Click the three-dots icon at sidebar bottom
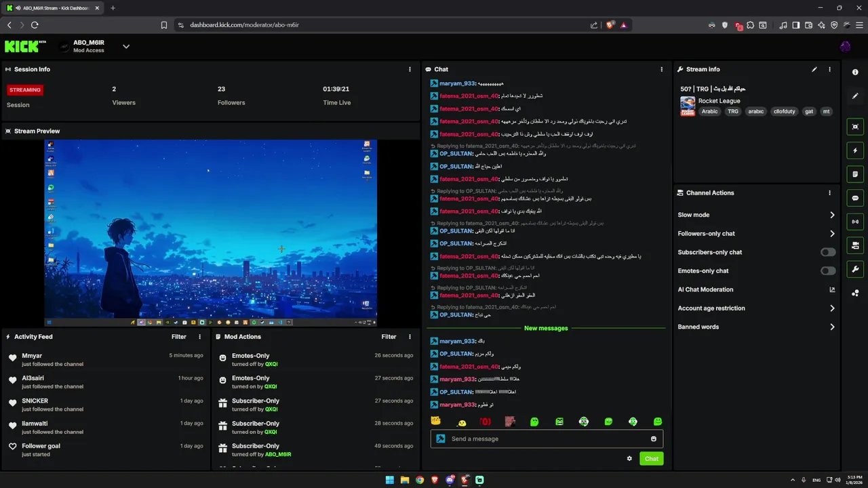 point(855,293)
